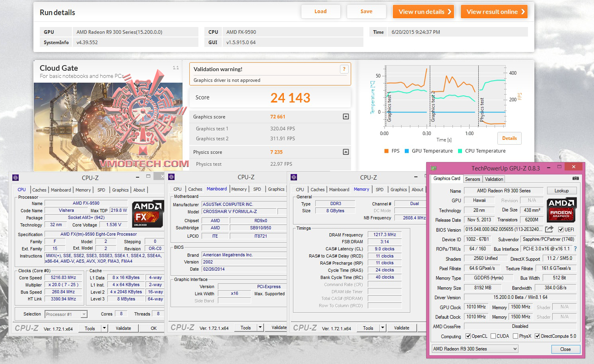
Task: Collapse the Physics score section
Action: 346,152
